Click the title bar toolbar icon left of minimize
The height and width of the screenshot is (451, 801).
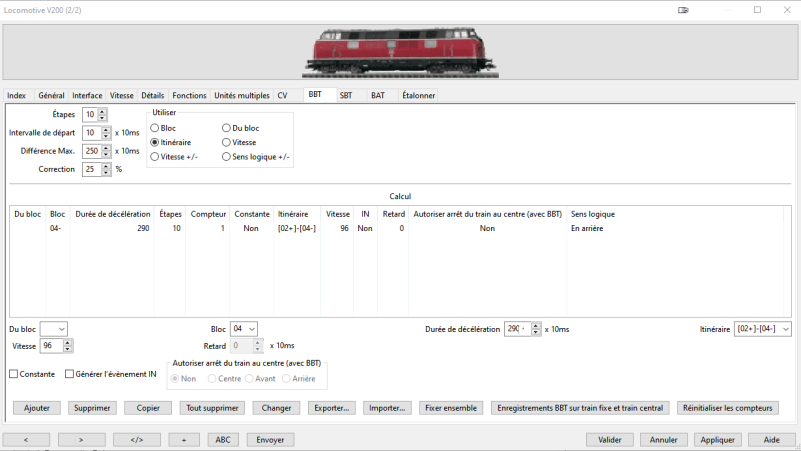(x=683, y=10)
